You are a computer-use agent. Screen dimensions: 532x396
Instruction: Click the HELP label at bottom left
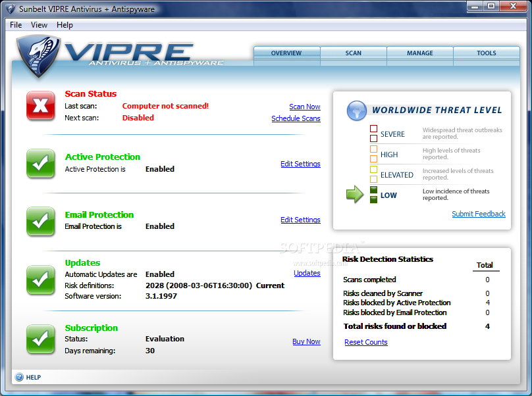click(34, 378)
